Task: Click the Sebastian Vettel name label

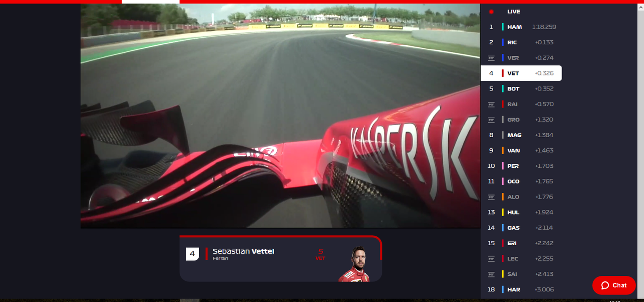Action: (244, 251)
